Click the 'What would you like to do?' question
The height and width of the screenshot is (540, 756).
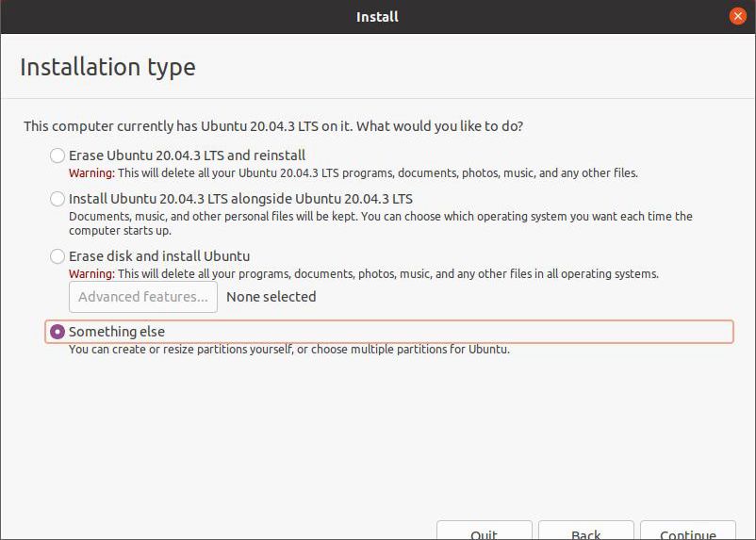(x=439, y=126)
